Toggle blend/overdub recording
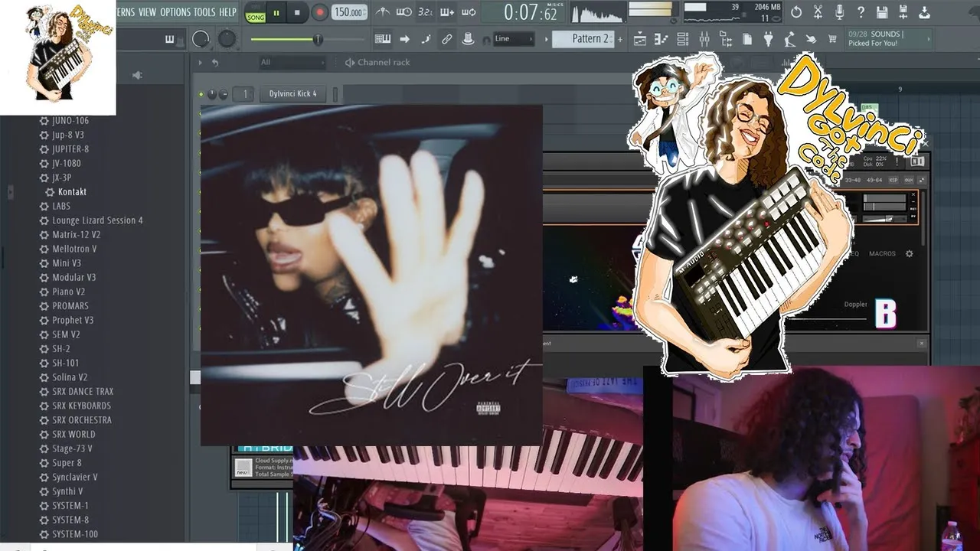 click(x=447, y=12)
